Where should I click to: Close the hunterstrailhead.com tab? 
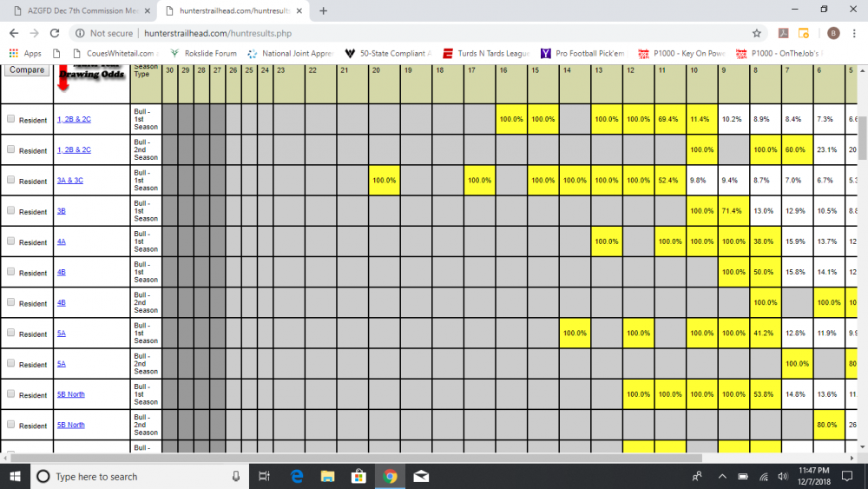(299, 10)
